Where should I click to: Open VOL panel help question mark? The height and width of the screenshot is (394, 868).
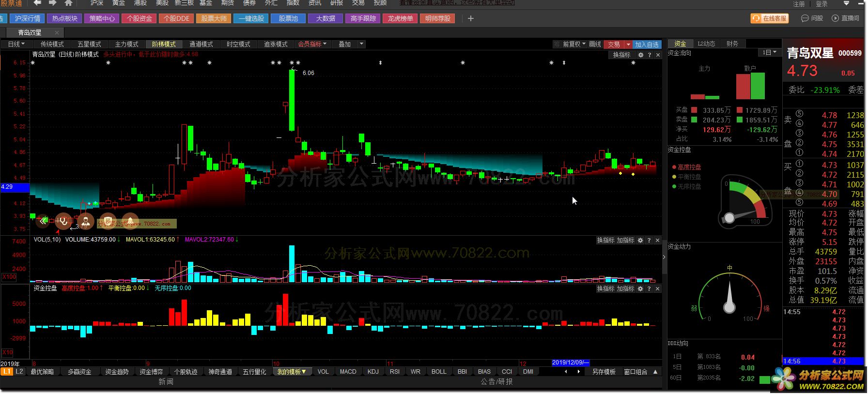click(x=649, y=240)
